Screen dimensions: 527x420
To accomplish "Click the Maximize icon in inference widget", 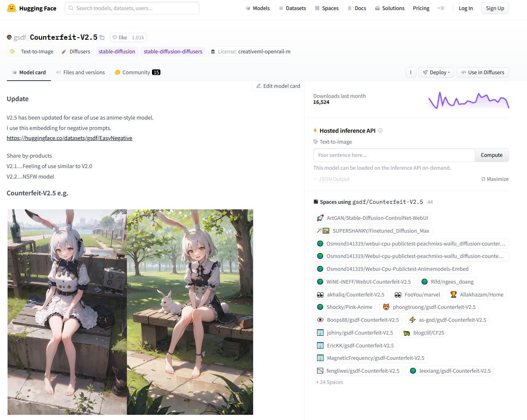I will 483,179.
